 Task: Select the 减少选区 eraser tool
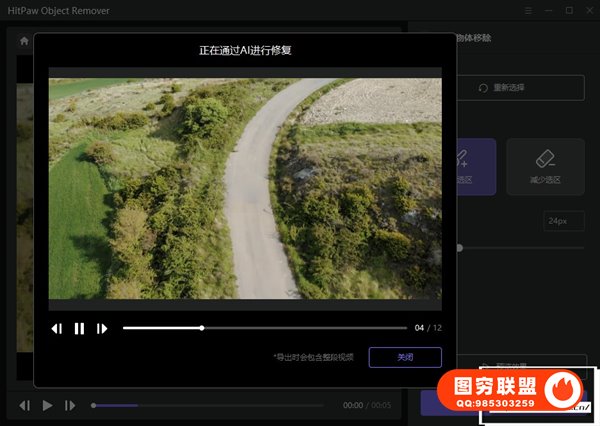coord(545,166)
